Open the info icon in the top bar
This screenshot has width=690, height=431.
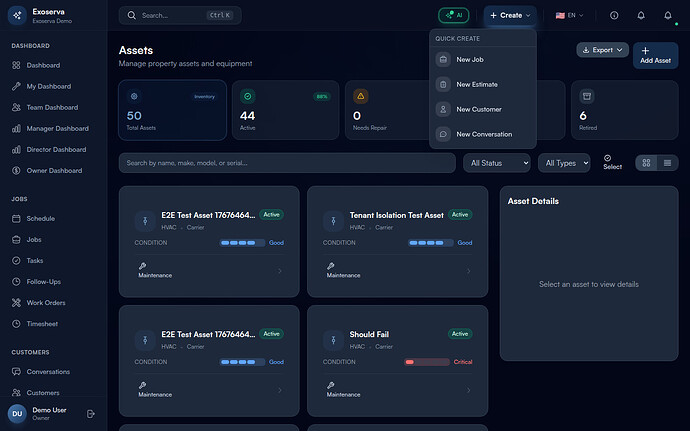614,15
